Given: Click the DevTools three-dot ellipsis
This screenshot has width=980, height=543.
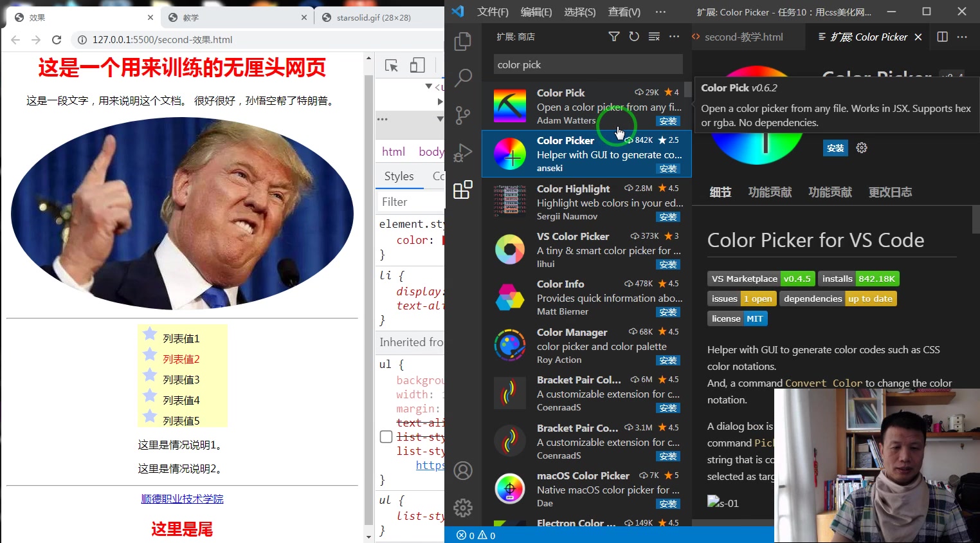Looking at the screenshot, I should point(383,119).
